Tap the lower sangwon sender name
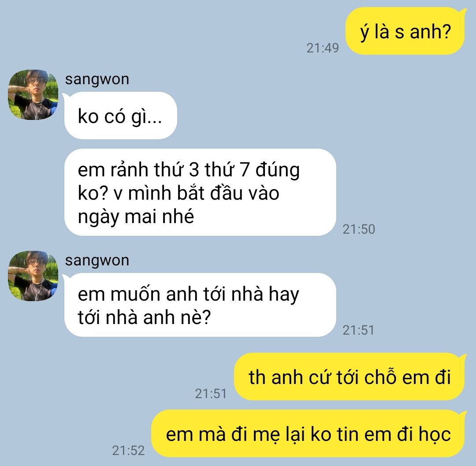The width and height of the screenshot is (476, 466). (97, 261)
